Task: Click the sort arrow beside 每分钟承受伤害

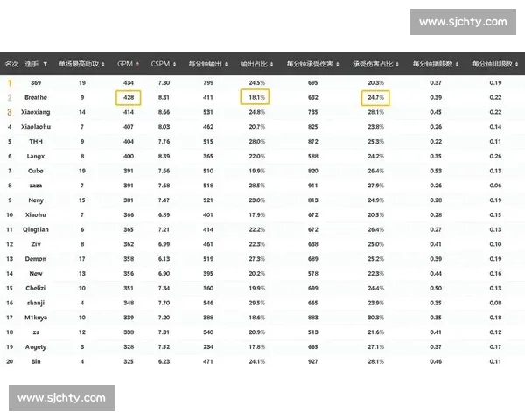Action: (x=338, y=64)
